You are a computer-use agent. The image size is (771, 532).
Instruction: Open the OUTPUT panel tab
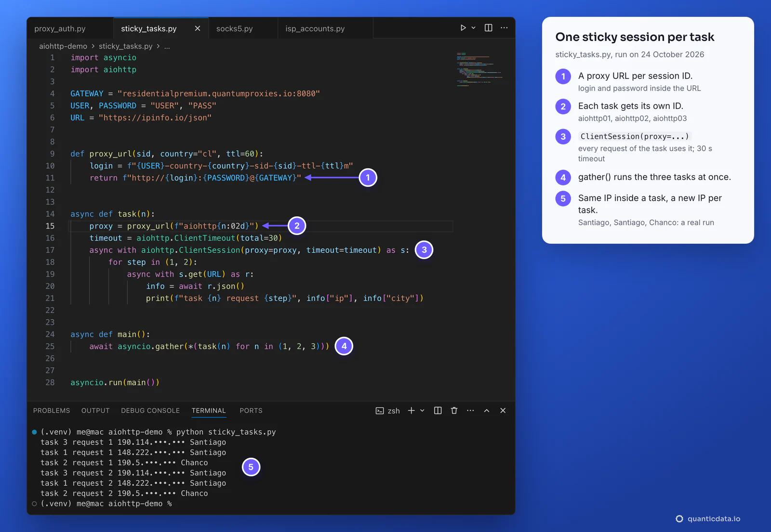coord(95,411)
